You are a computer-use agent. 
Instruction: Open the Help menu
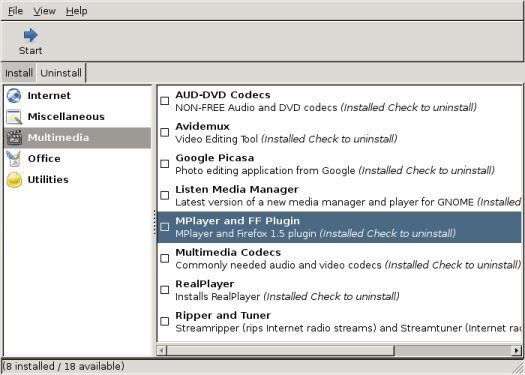(x=77, y=11)
